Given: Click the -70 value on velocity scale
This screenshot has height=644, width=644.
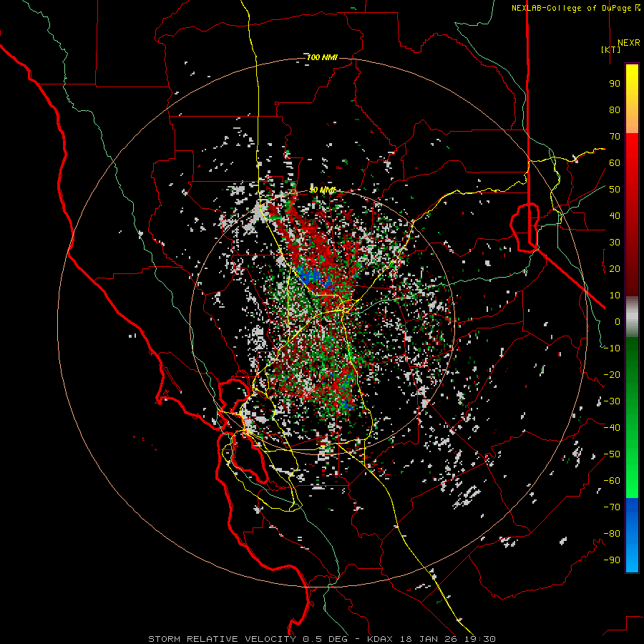Looking at the screenshot, I should [x=612, y=507].
